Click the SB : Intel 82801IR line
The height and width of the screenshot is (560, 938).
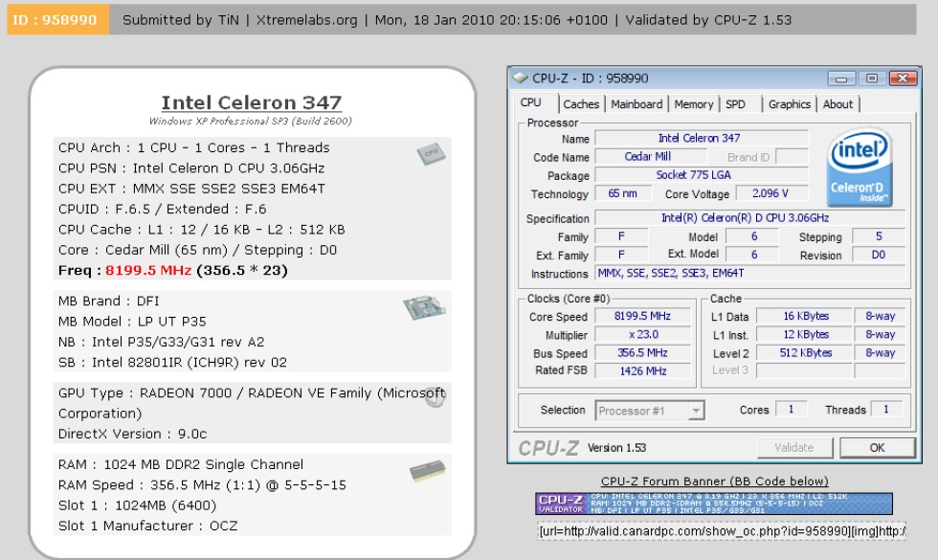tap(172, 363)
